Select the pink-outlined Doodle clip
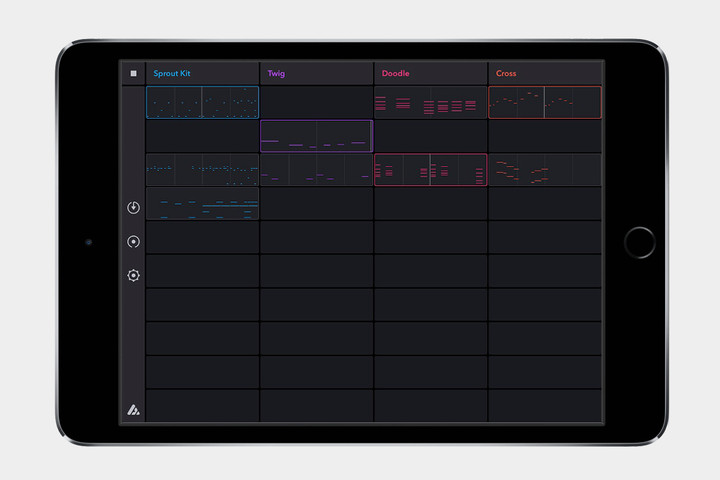 click(x=430, y=169)
